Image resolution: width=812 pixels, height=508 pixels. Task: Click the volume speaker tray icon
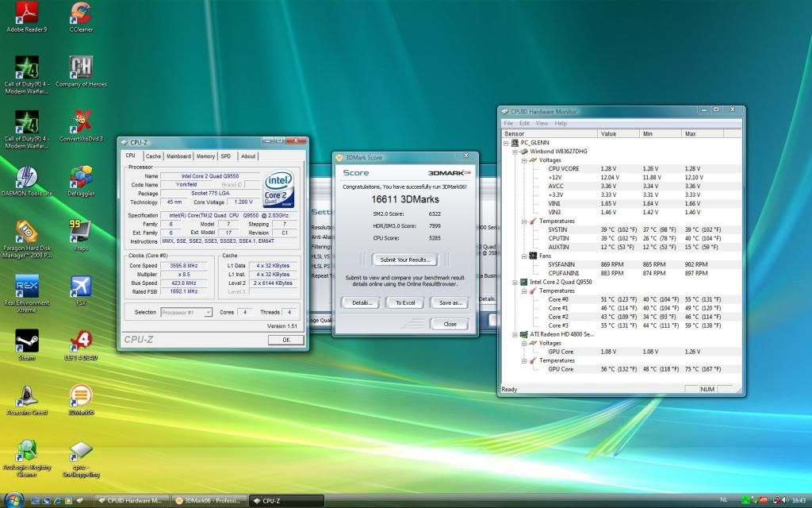click(786, 500)
